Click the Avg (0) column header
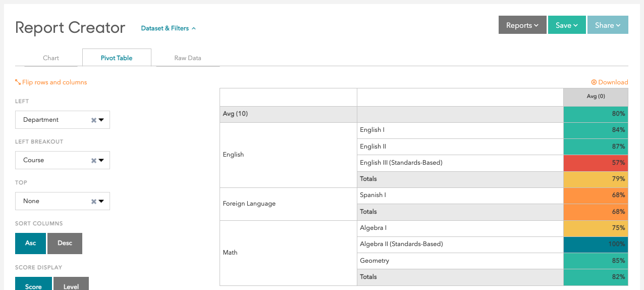Image resolution: width=644 pixels, height=290 pixels. pyautogui.click(x=596, y=96)
